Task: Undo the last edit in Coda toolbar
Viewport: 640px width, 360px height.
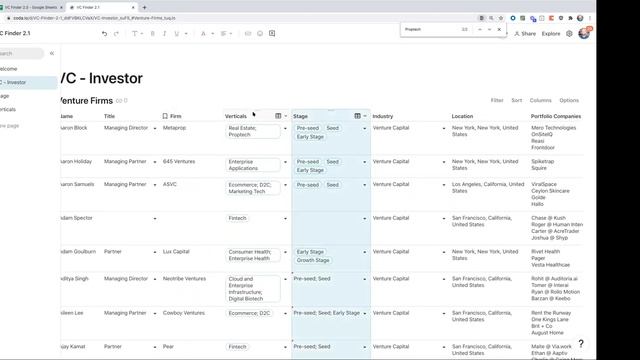Action: 104,33
